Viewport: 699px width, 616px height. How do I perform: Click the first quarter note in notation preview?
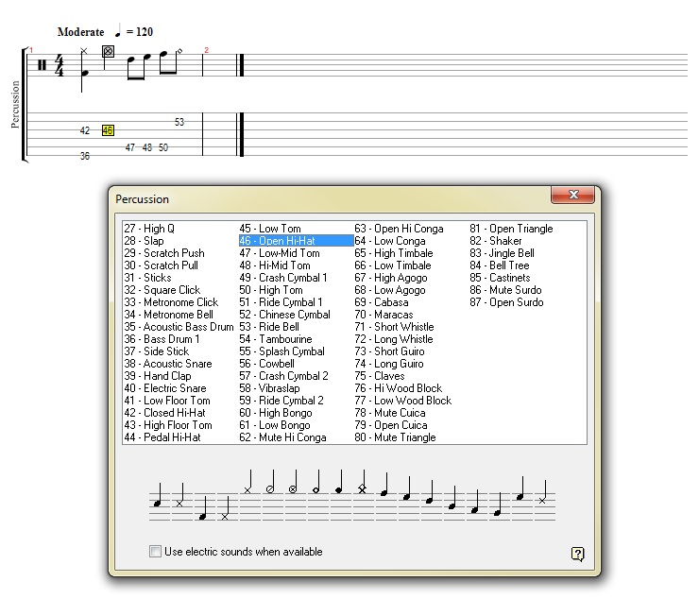click(x=158, y=498)
